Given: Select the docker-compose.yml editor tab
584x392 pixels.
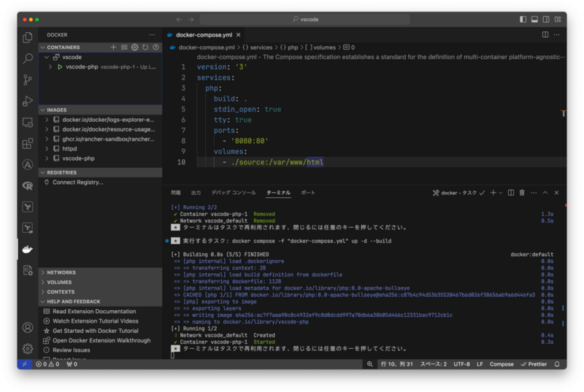Looking at the screenshot, I should pos(204,34).
